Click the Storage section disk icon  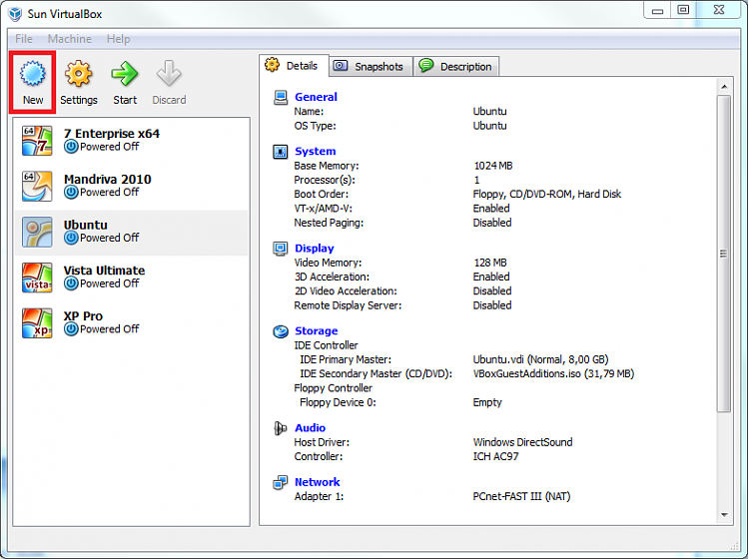(x=281, y=331)
